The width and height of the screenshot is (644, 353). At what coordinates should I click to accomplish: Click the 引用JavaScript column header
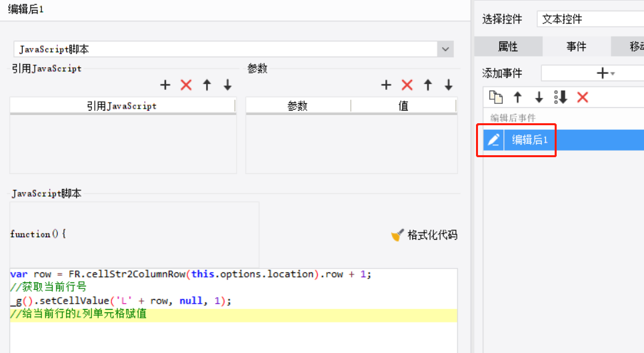[x=122, y=106]
